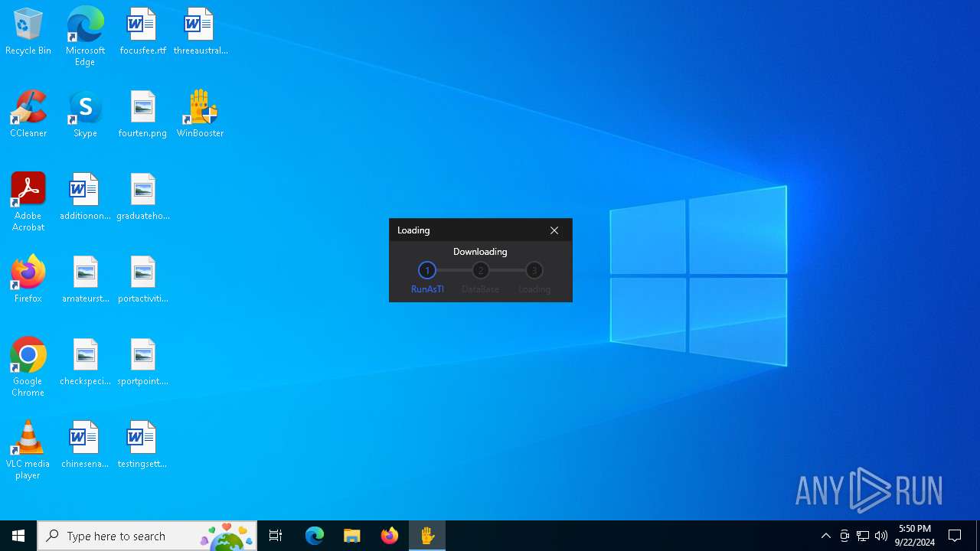
Task: Click the RunAsTI step label
Action: click(427, 289)
